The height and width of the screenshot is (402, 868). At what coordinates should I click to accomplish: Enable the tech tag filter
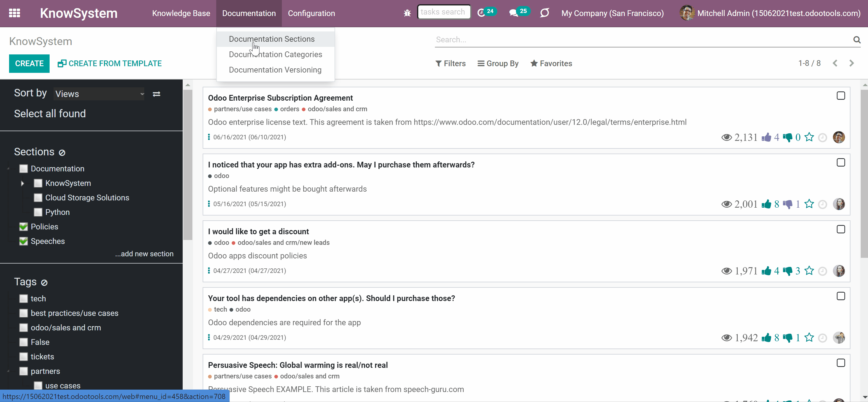tap(23, 299)
